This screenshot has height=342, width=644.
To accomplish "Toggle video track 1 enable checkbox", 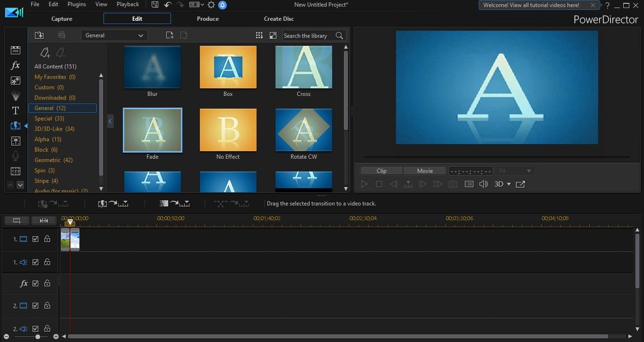I will (x=35, y=239).
